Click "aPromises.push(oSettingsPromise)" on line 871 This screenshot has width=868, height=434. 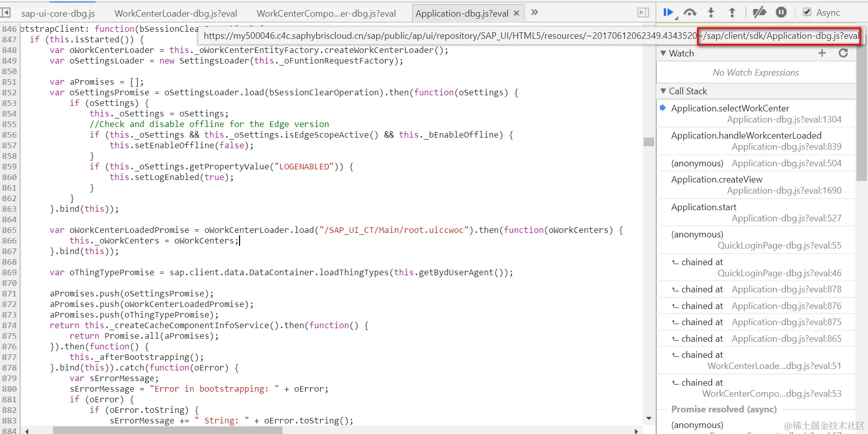(129, 293)
